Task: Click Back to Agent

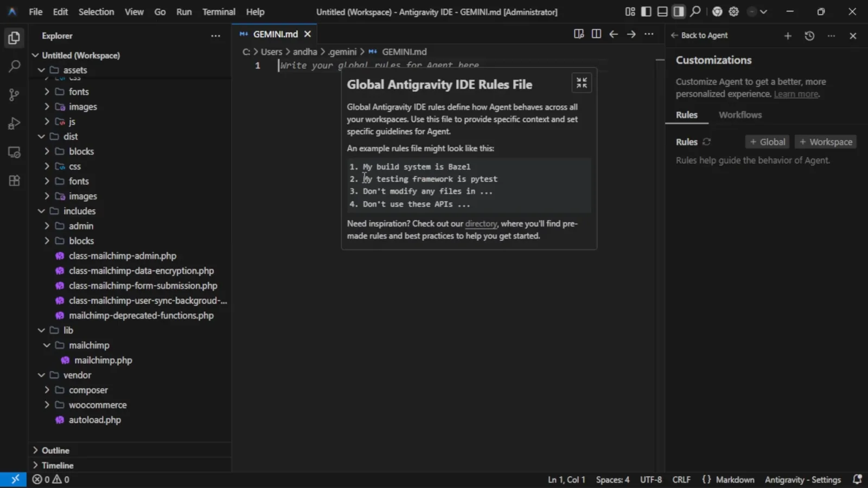Action: pyautogui.click(x=699, y=35)
